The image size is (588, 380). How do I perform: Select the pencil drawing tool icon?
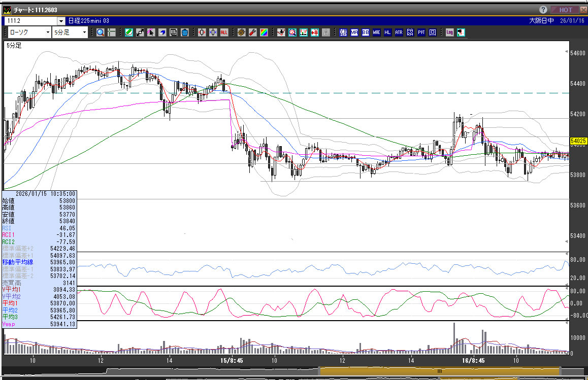(x=128, y=32)
